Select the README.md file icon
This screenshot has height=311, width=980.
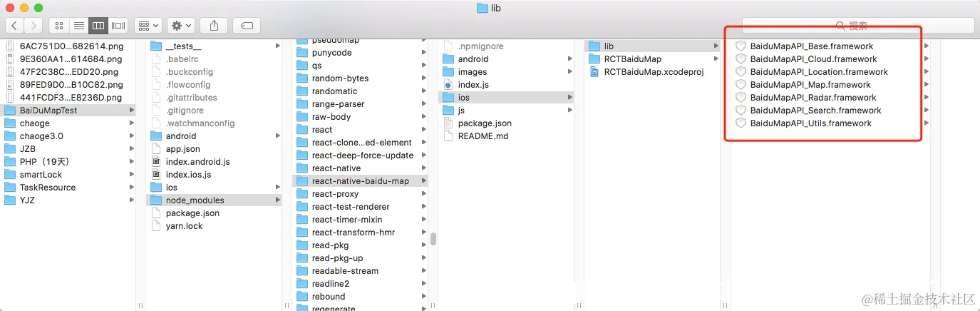pos(449,136)
